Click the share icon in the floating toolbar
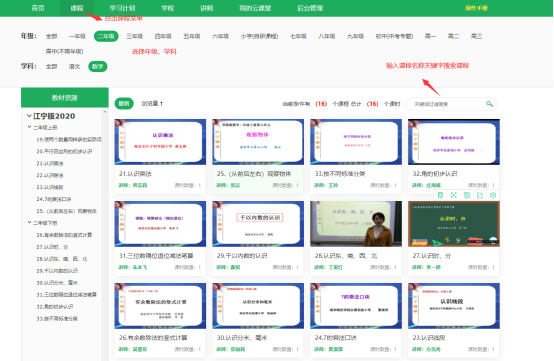554x361 pixels. click(x=480, y=195)
